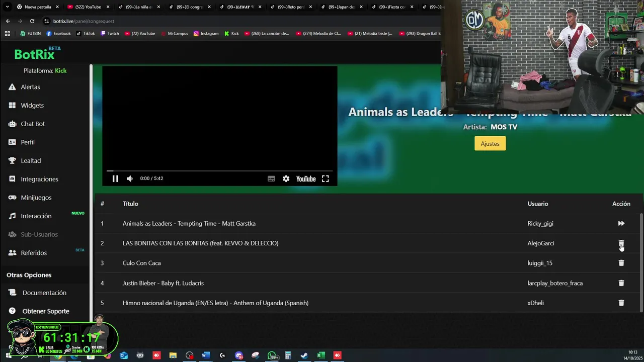Open the (72) YouTube bookmark

(x=140, y=34)
